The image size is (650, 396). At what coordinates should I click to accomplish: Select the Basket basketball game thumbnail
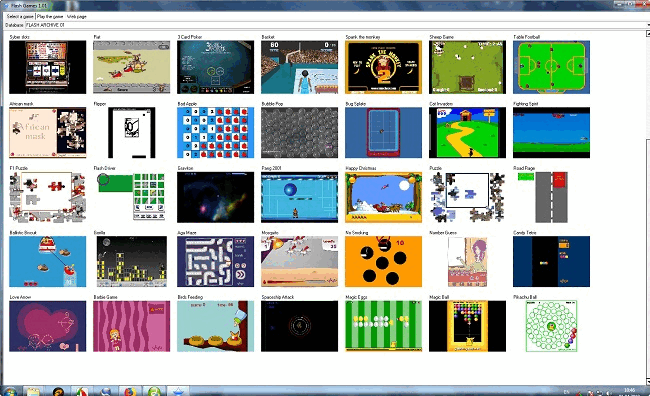299,67
